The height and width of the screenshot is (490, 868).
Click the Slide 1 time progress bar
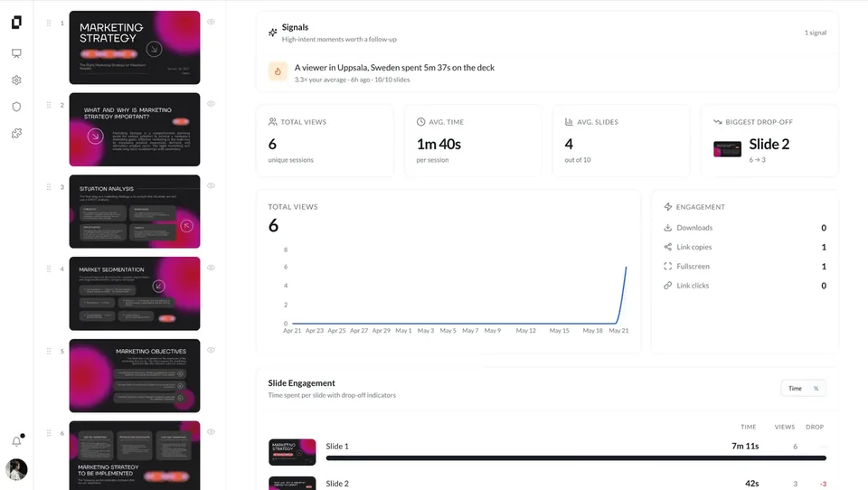[x=576, y=458]
